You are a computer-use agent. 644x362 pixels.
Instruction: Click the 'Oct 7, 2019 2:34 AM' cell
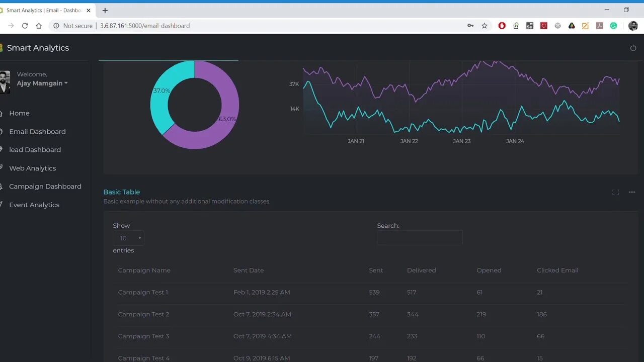(x=262, y=314)
